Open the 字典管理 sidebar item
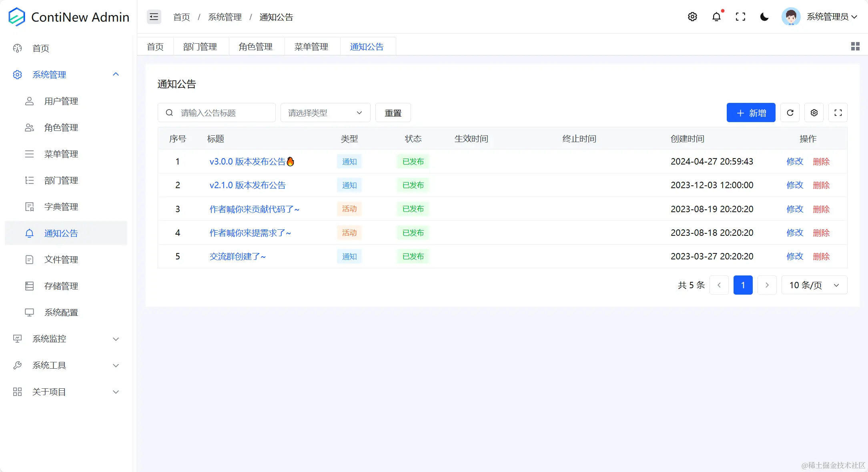This screenshot has width=868, height=472. click(61, 207)
